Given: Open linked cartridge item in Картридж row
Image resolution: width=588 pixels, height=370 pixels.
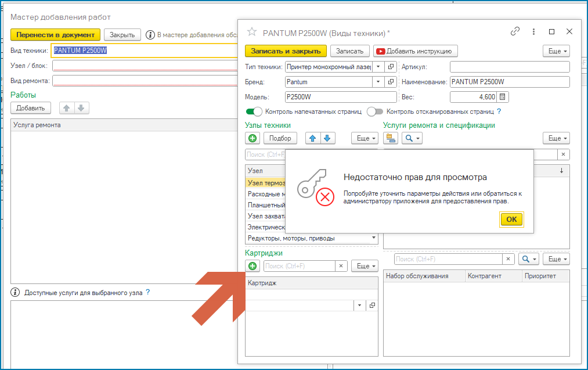Looking at the screenshot, I should click(372, 305).
